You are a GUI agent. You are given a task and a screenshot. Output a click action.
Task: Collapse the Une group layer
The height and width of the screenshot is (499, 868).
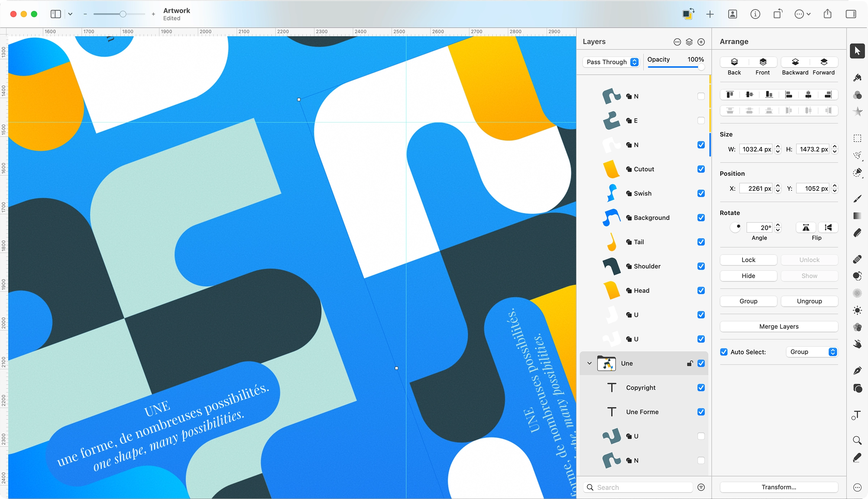[590, 363]
